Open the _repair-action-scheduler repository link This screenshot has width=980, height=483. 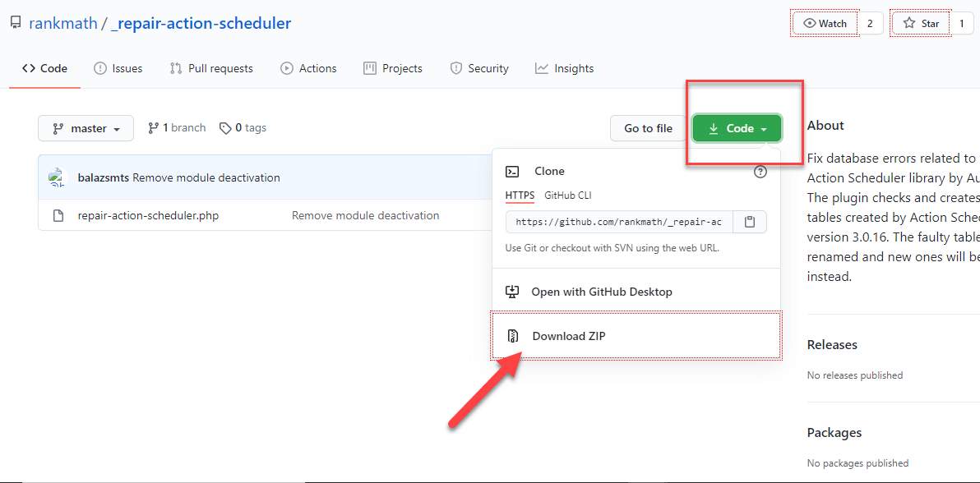201,24
